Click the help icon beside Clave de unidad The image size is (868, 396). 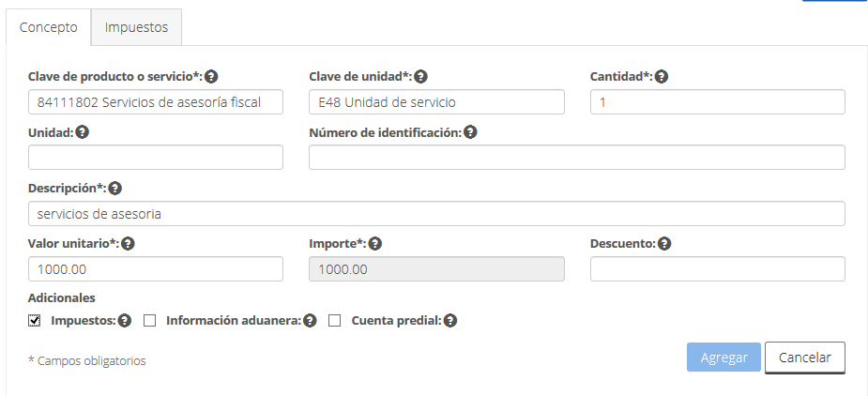[420, 76]
